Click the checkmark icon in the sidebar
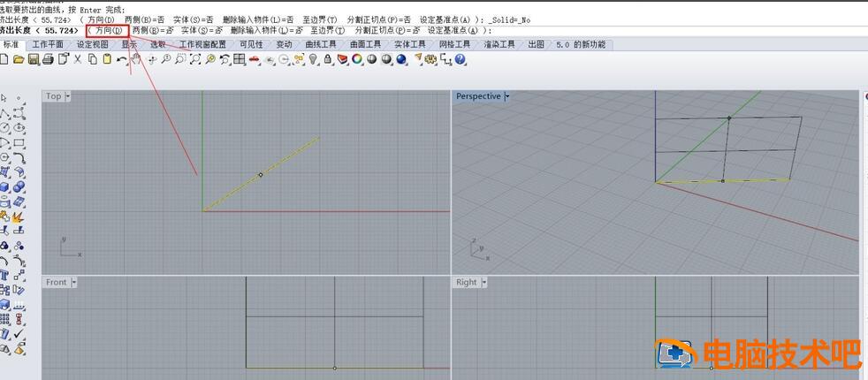Screen dimensions: 868x380 click(19, 333)
